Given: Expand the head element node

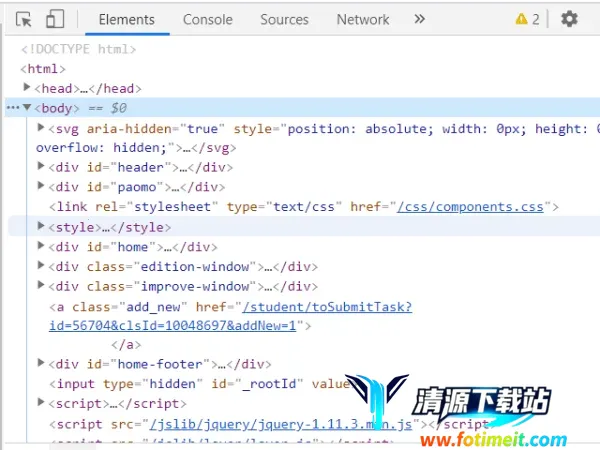Looking at the screenshot, I should [x=27, y=88].
